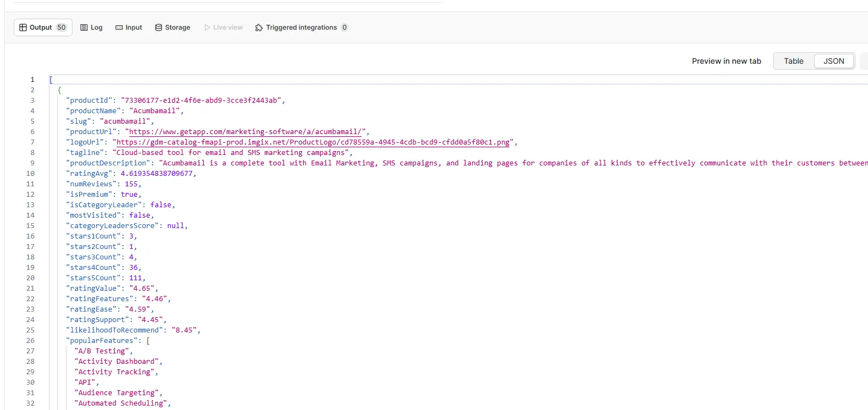Click the Storage database icon
This screenshot has width=868, height=410.
pos(159,27)
